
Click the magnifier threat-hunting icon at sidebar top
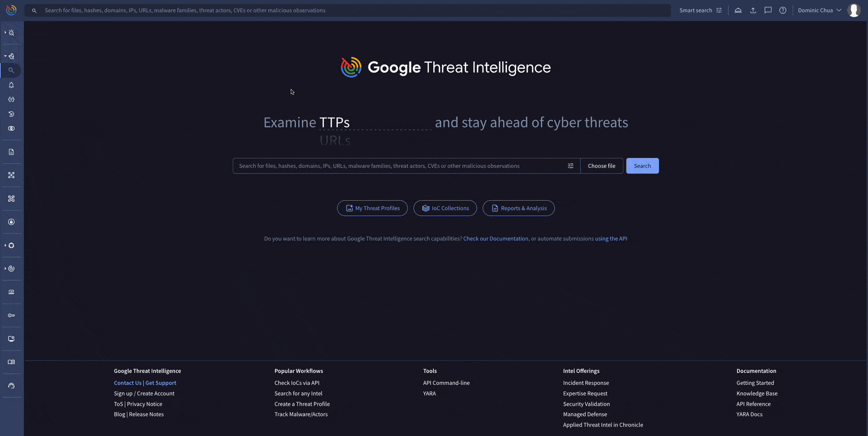(11, 33)
